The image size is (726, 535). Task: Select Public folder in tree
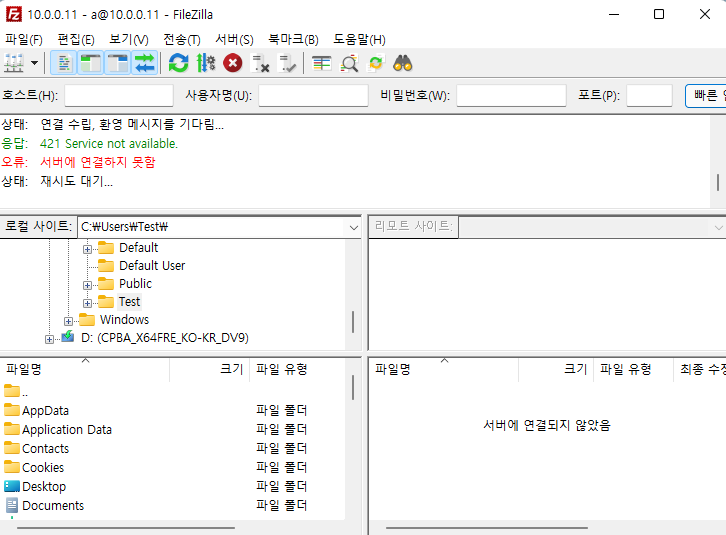coord(135,283)
